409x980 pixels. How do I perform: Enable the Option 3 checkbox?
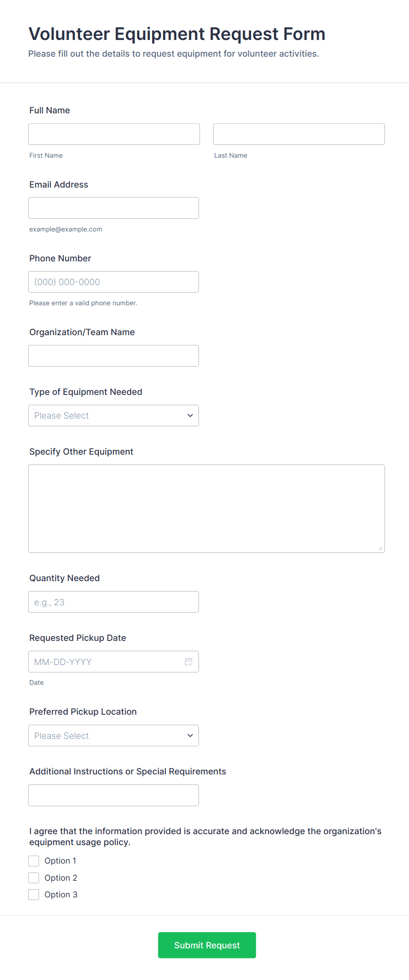click(34, 895)
